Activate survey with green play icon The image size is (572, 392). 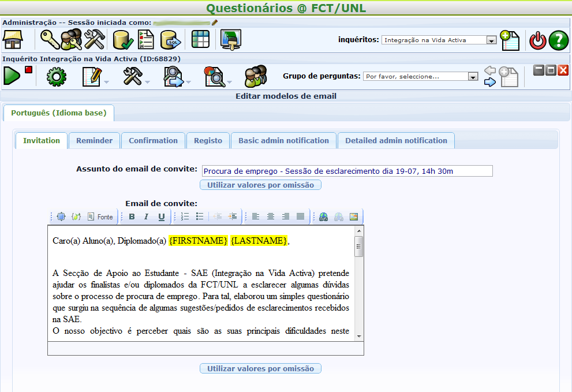(x=11, y=76)
